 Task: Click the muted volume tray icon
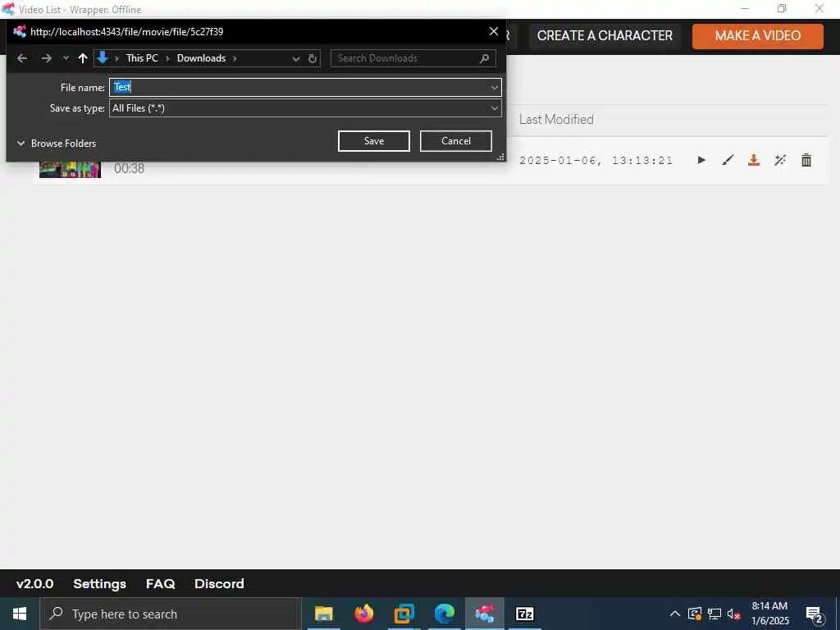point(733,614)
